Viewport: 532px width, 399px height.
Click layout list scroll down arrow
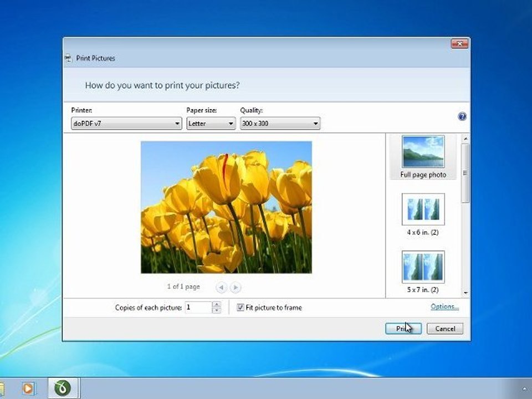coord(465,293)
